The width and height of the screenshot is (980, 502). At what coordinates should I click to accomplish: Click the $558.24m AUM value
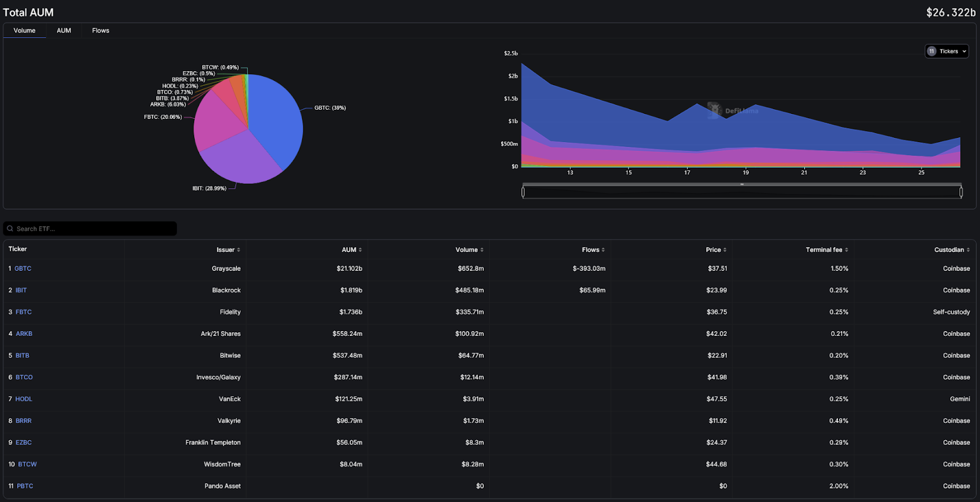tap(347, 334)
